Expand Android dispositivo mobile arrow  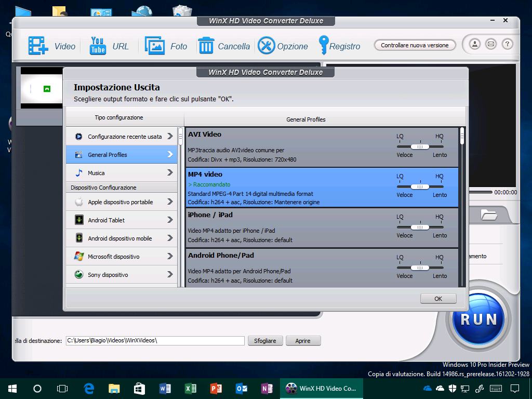click(x=170, y=238)
